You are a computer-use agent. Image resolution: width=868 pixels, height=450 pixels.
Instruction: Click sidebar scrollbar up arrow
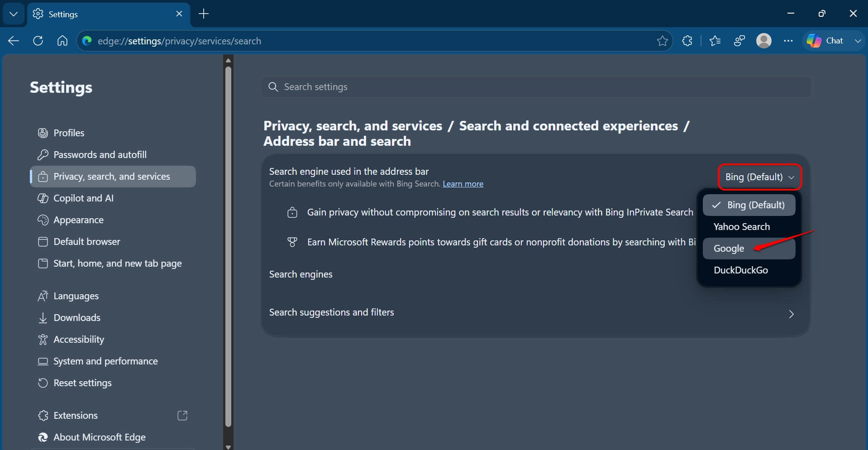pyautogui.click(x=228, y=60)
